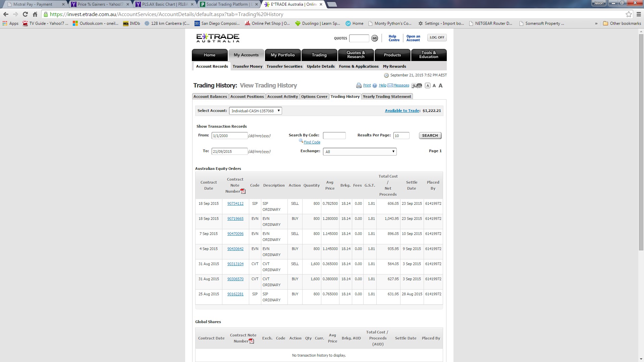Screen dimensions: 644x362
Task: Expand the Exchange dropdown
Action: [360, 152]
